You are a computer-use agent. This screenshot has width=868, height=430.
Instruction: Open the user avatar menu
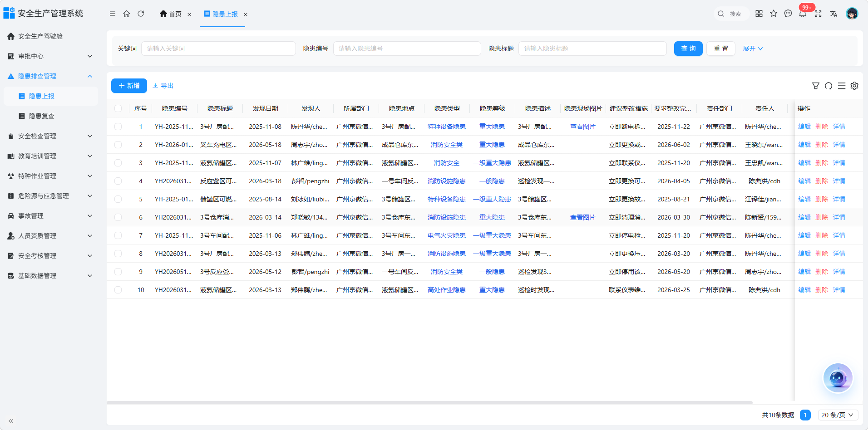tap(852, 14)
